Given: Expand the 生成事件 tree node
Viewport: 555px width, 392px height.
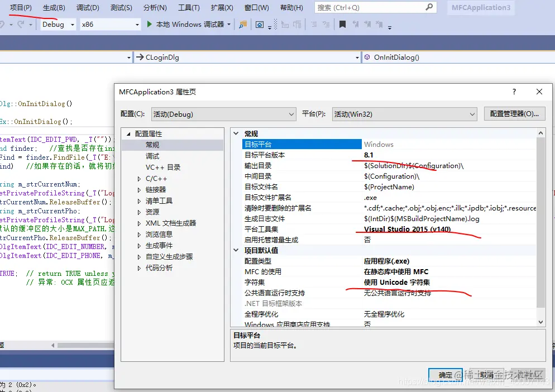Looking at the screenshot, I should (139, 246).
